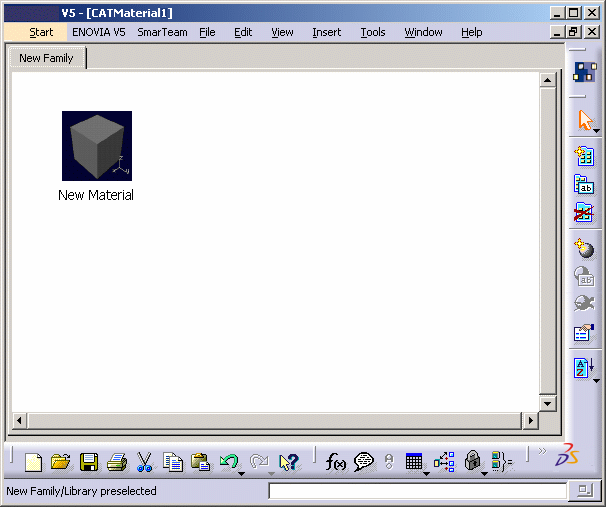
Task: Click the New document icon
Action: [33, 462]
